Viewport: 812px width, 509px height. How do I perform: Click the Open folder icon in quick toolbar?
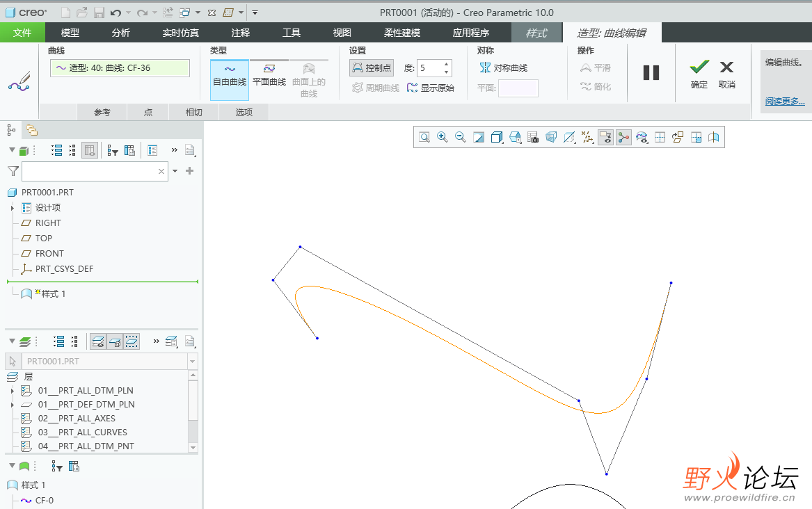coord(82,13)
